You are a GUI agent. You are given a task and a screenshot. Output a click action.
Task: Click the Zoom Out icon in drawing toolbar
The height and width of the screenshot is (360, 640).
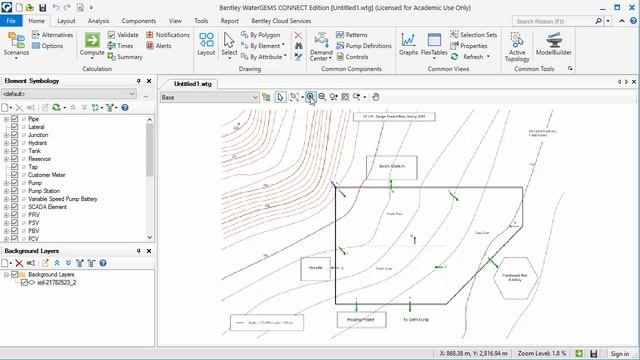click(x=322, y=97)
